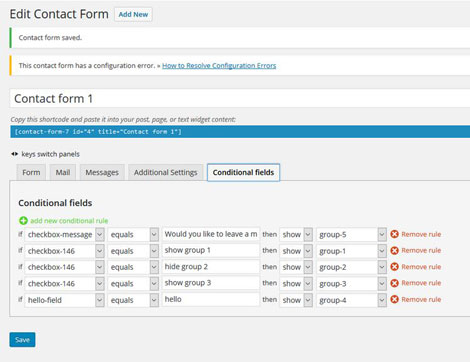470x362 pixels.
Task: Switch to the Mail tab
Action: click(63, 172)
